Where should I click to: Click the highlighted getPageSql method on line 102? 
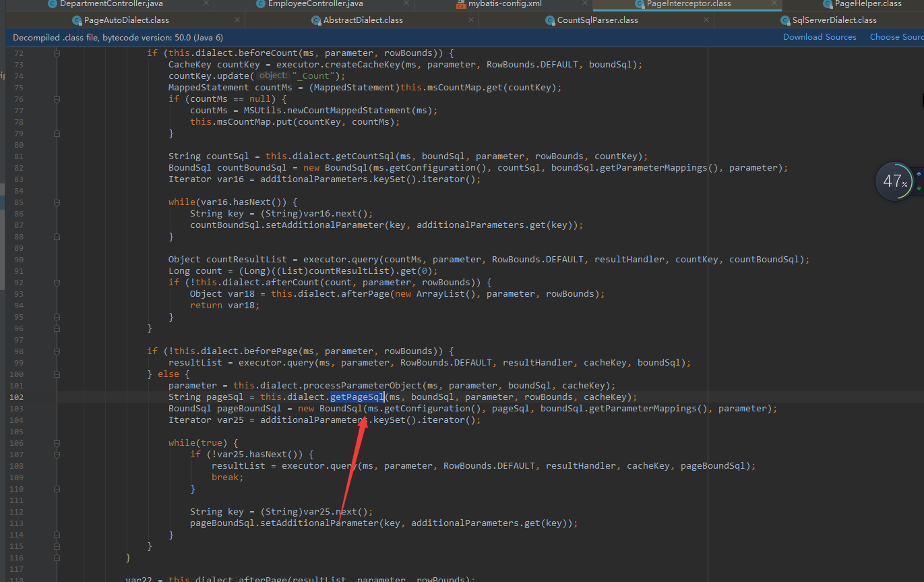coord(357,397)
